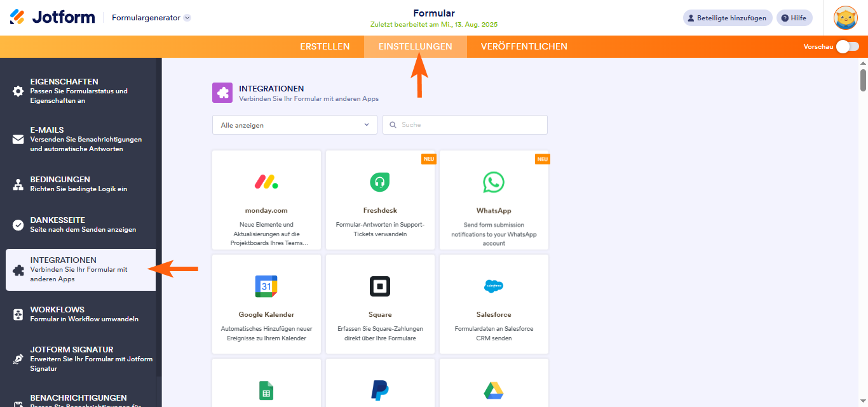Switch to the ERSTELLEN tab

[x=325, y=46]
